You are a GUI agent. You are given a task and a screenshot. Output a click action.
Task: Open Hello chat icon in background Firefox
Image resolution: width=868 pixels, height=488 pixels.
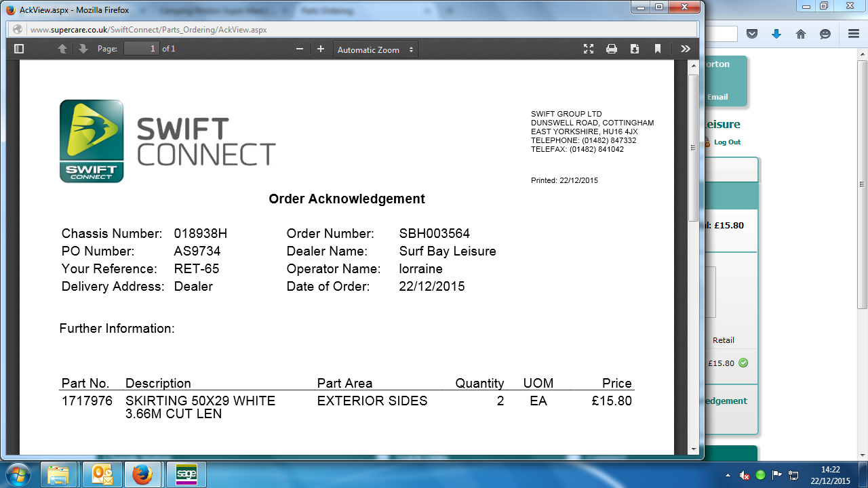(825, 34)
